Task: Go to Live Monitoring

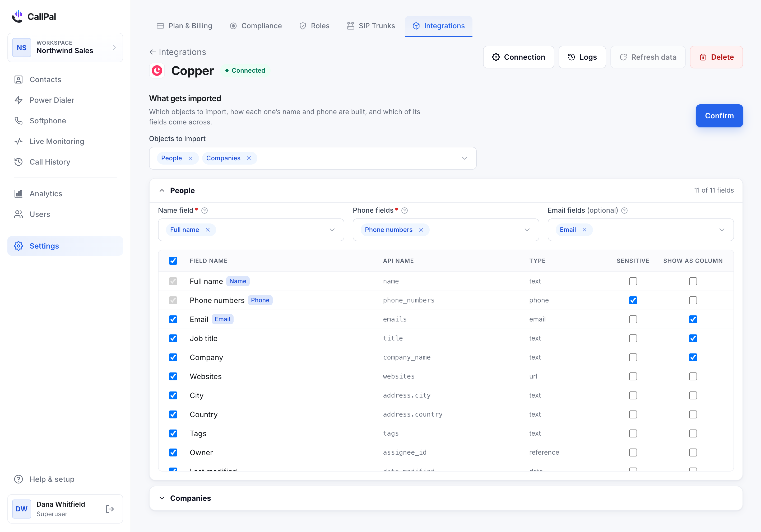Action: pyautogui.click(x=65, y=141)
